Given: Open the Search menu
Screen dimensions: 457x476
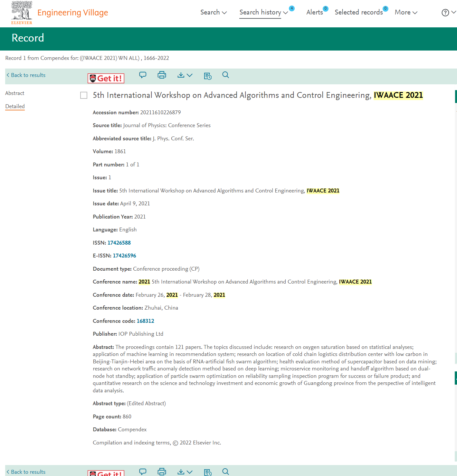Looking at the screenshot, I should (x=214, y=12).
